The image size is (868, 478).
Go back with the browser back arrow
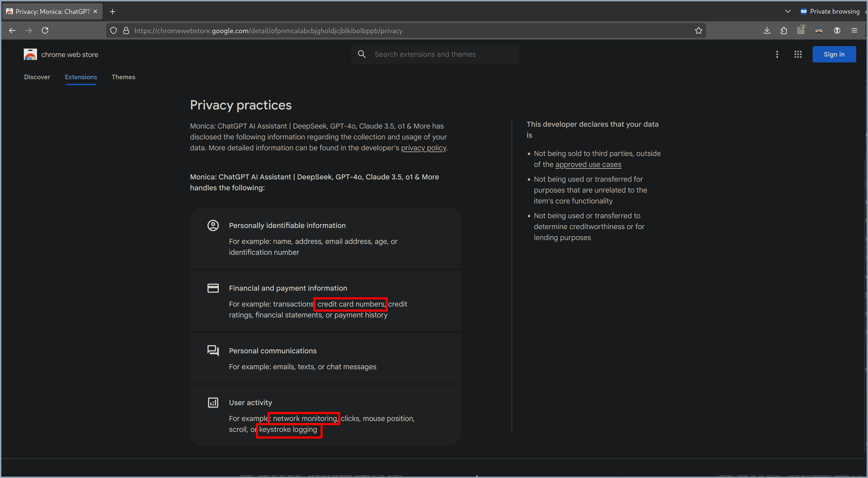pyautogui.click(x=12, y=31)
